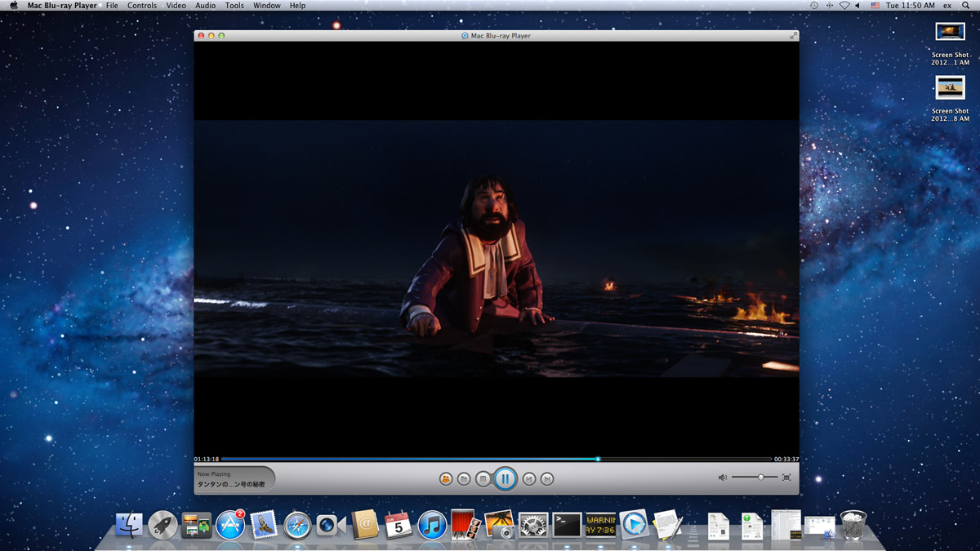Launch iTunes from the dock
This screenshot has width=980, height=551.
432,525
